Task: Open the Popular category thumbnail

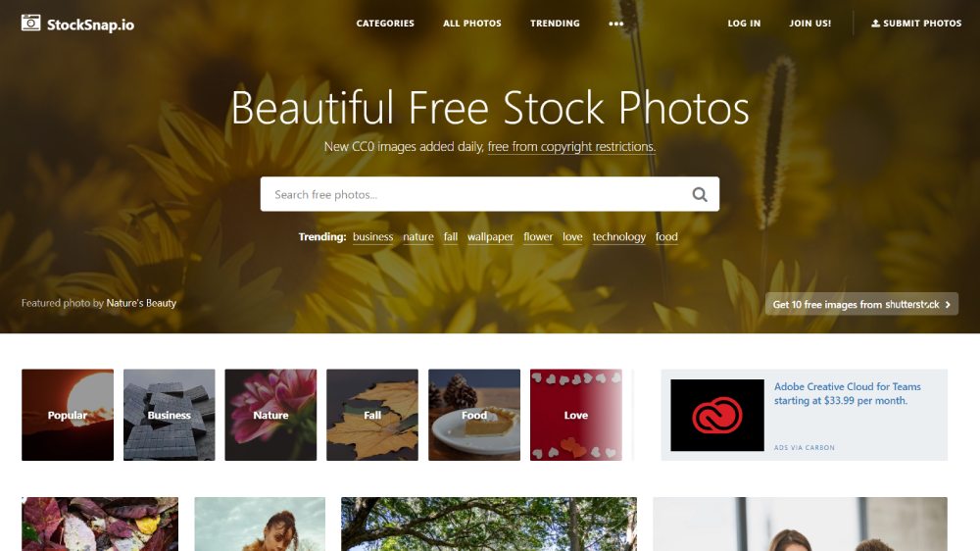Action: 68,415
